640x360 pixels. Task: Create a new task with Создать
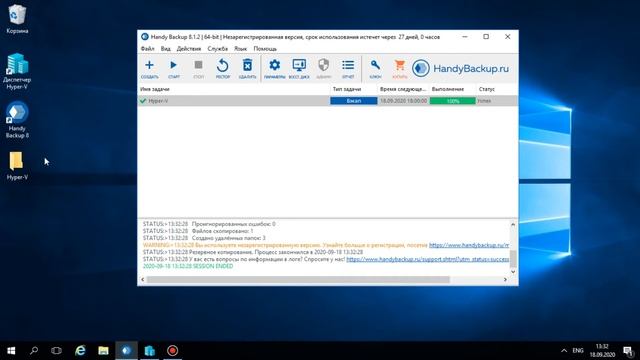(149, 69)
